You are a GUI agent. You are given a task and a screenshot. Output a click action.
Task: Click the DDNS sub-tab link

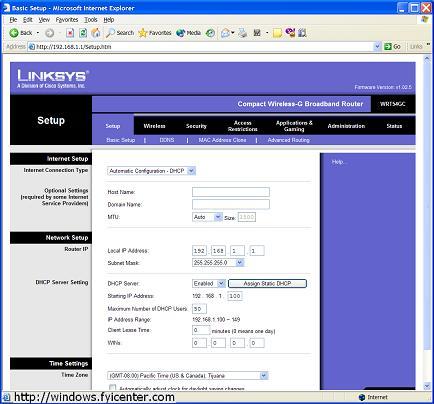click(167, 140)
